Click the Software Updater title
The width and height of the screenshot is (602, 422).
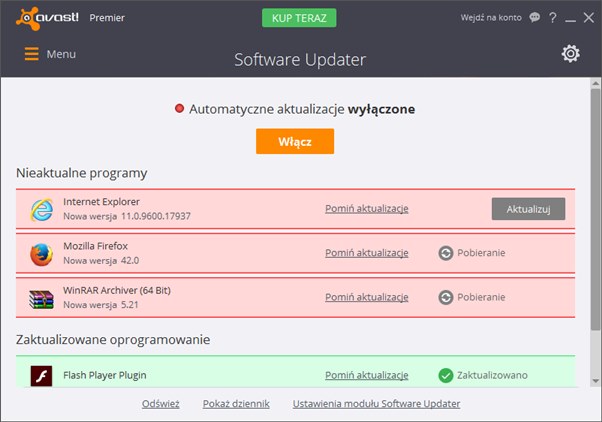(x=300, y=60)
